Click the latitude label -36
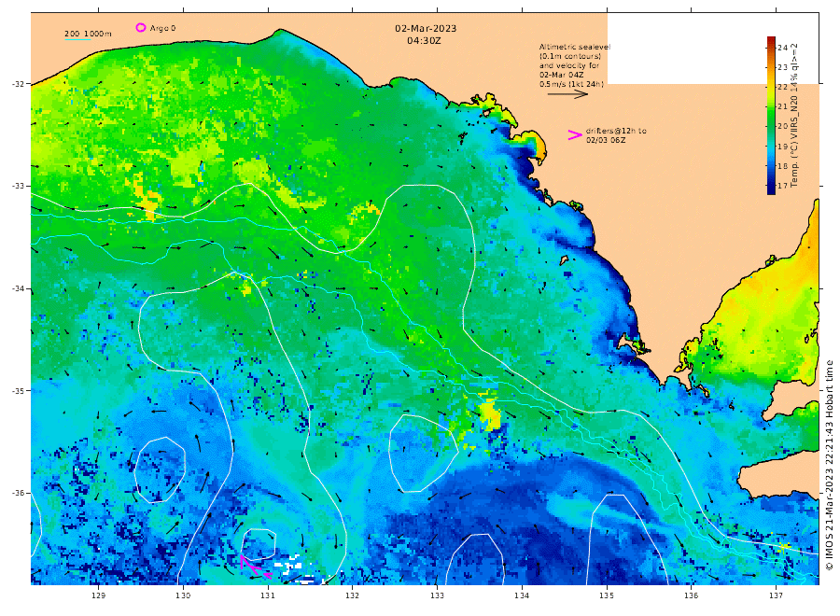Screen dimensions: 840x616 click(19, 493)
